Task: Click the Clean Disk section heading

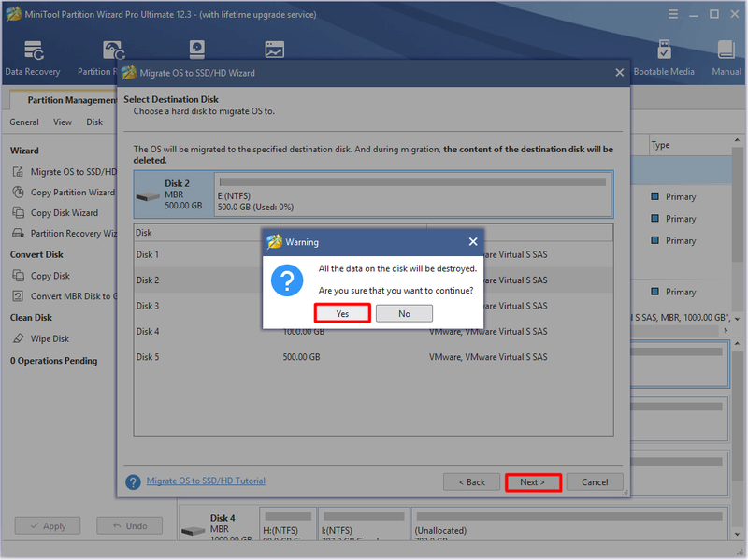Action: [31, 318]
